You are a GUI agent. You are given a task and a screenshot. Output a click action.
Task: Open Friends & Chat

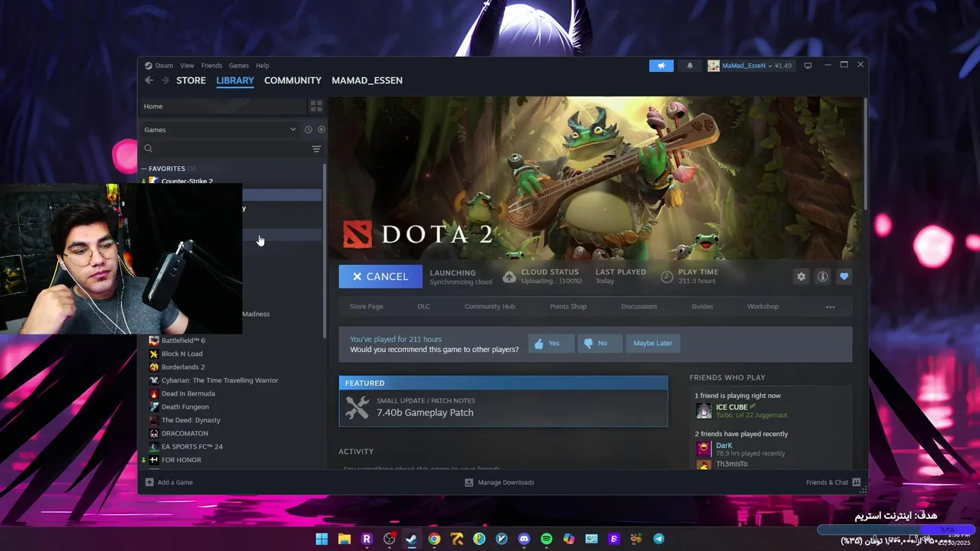[x=833, y=483]
